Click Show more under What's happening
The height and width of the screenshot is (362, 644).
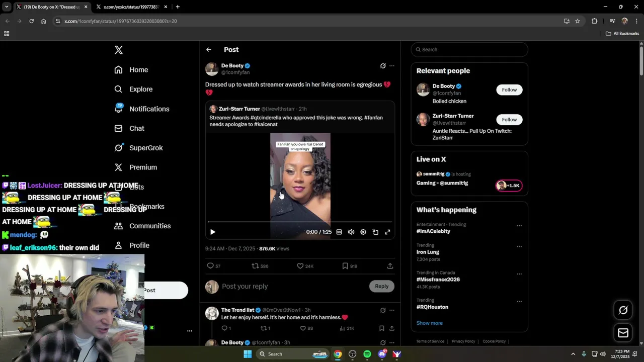(430, 323)
